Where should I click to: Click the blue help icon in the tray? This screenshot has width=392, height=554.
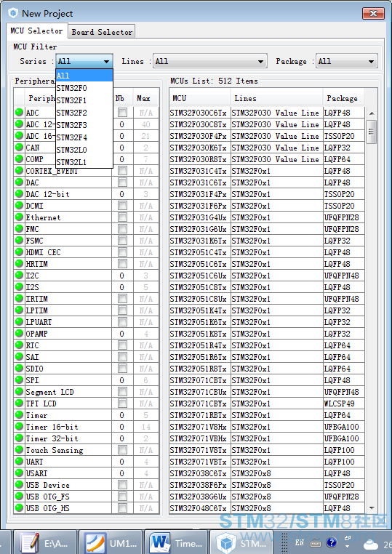coord(331,542)
